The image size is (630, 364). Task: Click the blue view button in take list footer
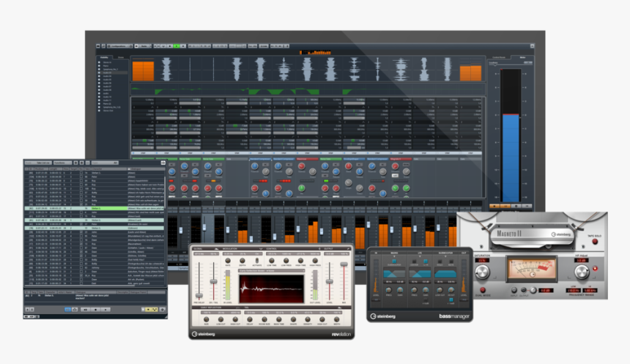67,309
